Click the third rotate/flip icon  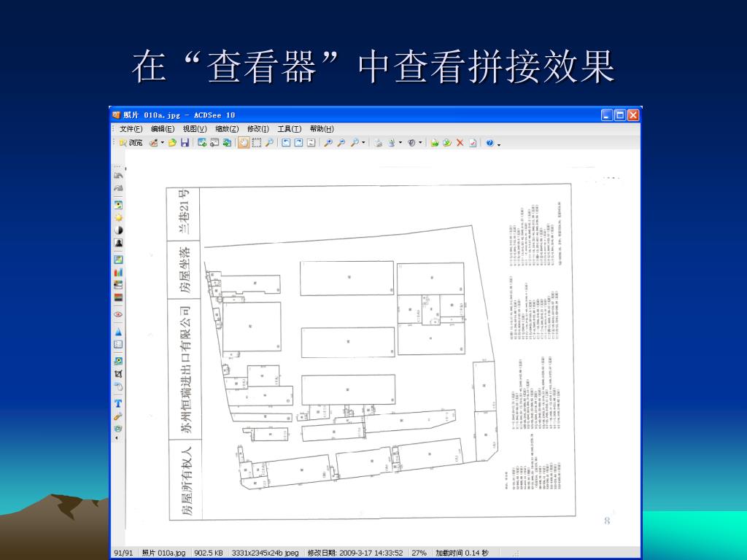pyautogui.click(x=311, y=142)
